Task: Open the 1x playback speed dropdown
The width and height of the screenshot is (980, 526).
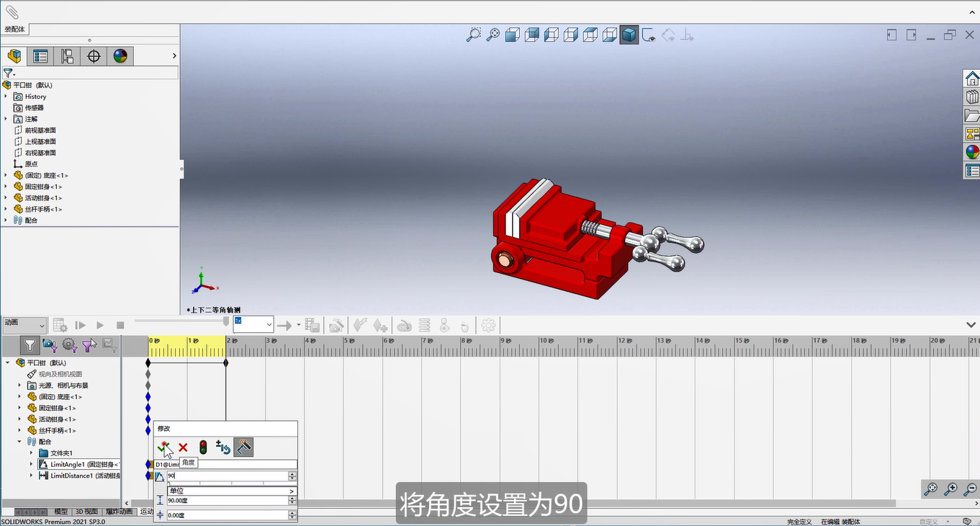Action: [253, 324]
